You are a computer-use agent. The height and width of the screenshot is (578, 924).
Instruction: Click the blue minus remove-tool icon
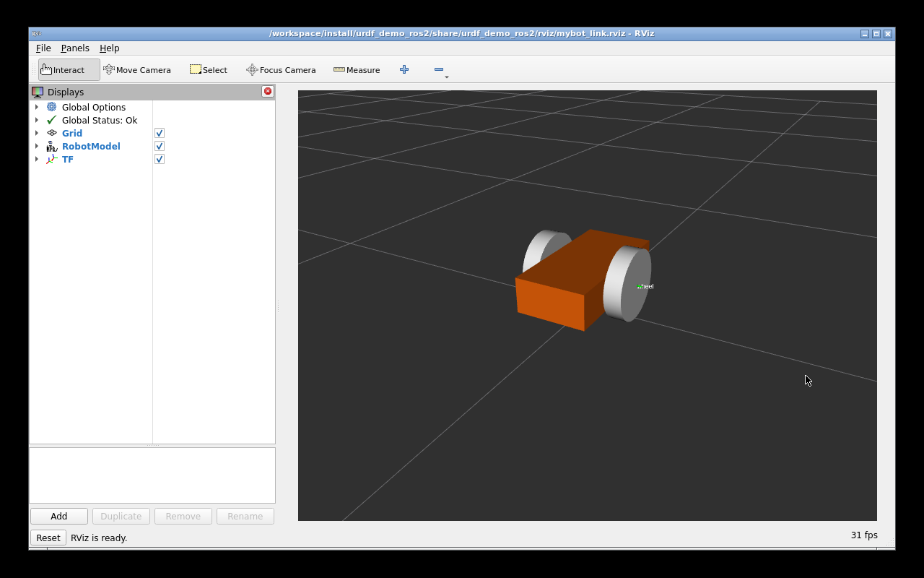coord(439,69)
